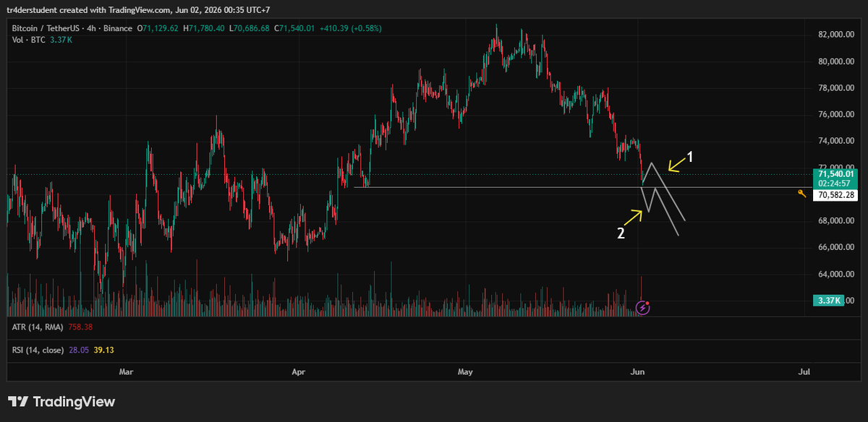
Task: Click the Apr label on time axis
Action: (x=298, y=372)
